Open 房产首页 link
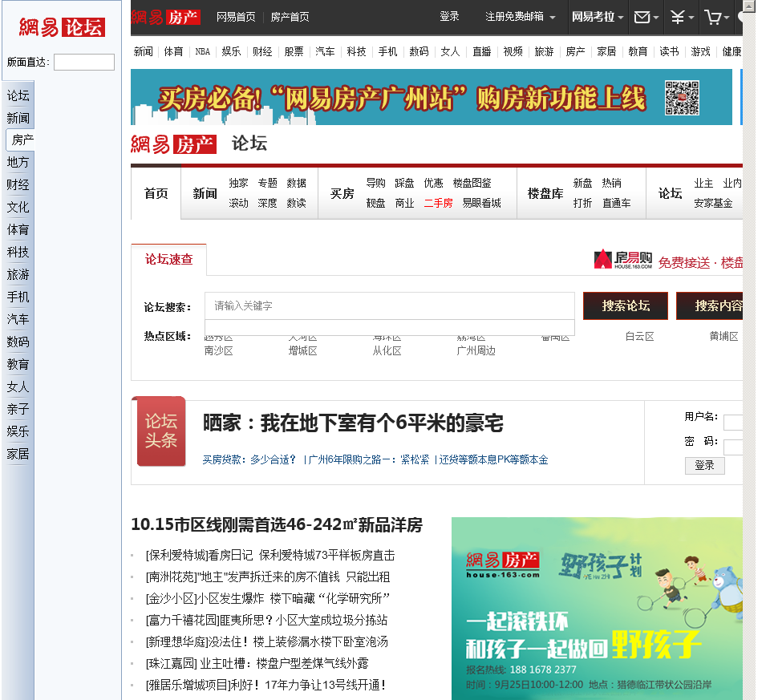This screenshot has height=700, width=770. [290, 17]
